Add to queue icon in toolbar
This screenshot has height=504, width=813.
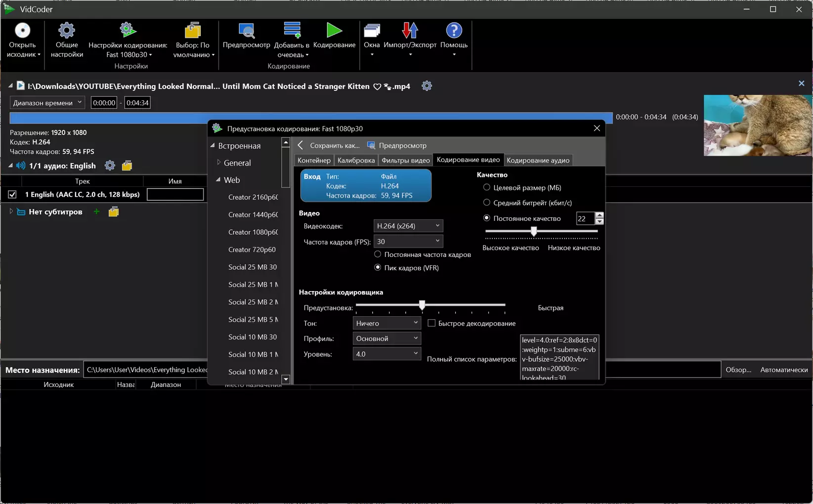click(292, 30)
